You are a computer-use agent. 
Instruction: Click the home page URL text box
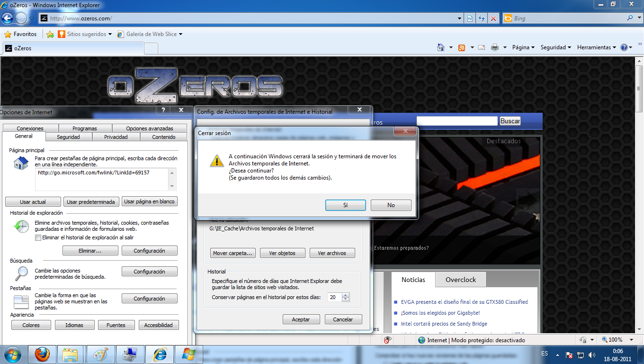[x=102, y=179]
